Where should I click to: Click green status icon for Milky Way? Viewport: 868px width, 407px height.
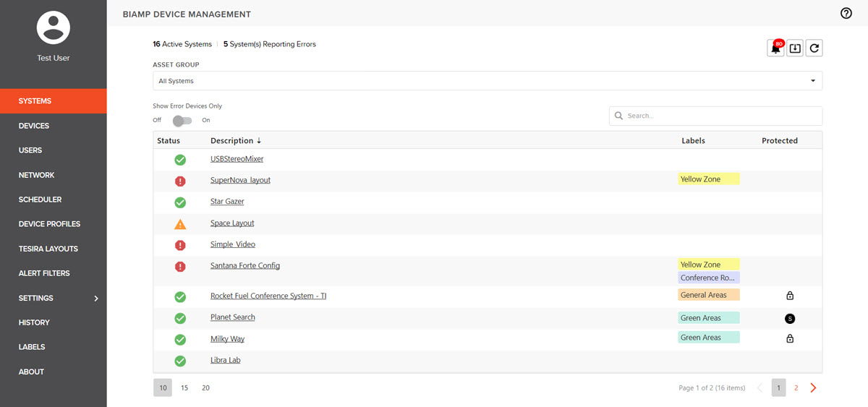pyautogui.click(x=180, y=340)
